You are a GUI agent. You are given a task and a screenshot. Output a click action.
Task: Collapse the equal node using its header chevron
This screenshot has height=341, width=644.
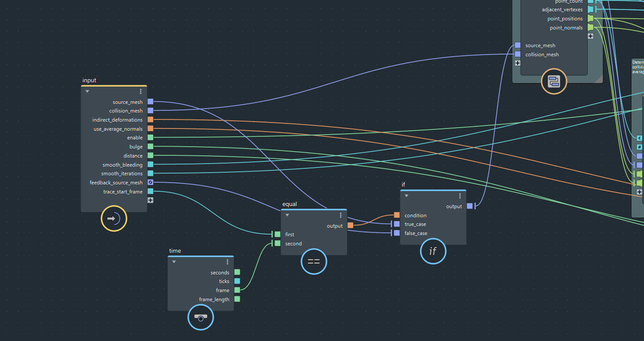(x=287, y=215)
